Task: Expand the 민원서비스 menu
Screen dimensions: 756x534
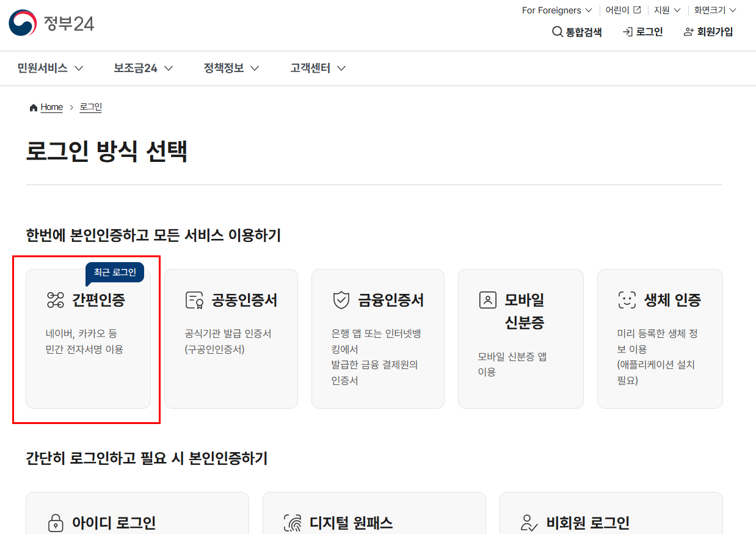Action: [x=50, y=68]
